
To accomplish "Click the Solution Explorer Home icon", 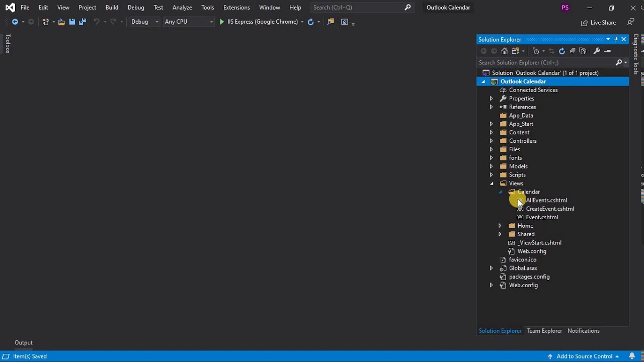I will coord(504,51).
